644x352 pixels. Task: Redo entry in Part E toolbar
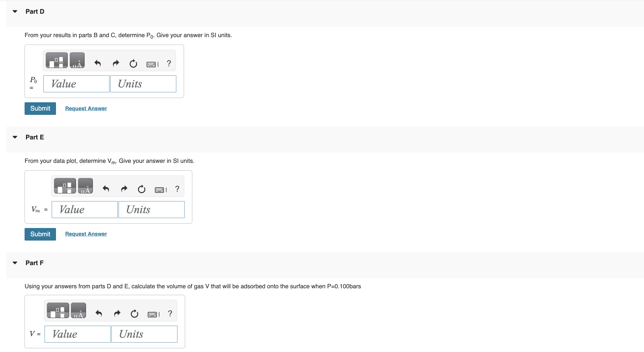tap(124, 189)
